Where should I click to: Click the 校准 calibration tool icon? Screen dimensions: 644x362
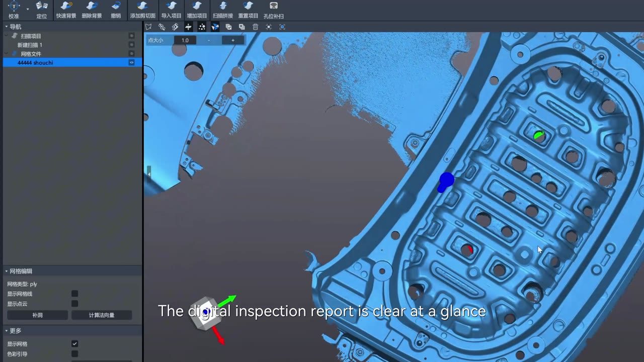click(x=14, y=6)
